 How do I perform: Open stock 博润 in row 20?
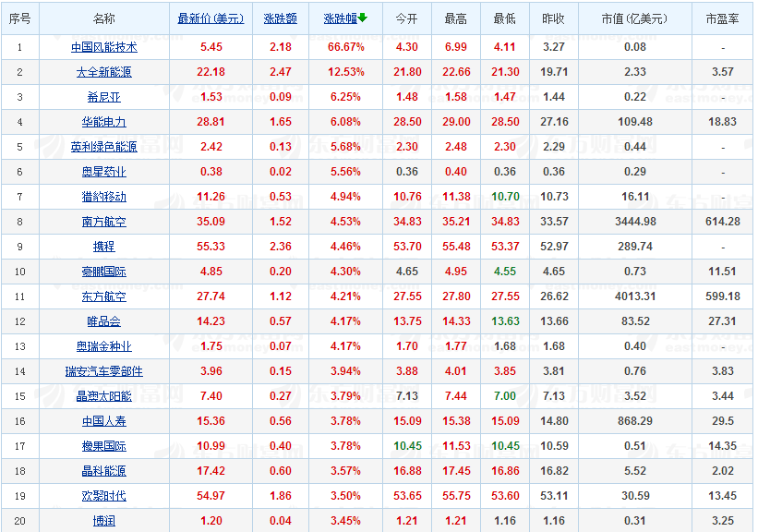[104, 521]
